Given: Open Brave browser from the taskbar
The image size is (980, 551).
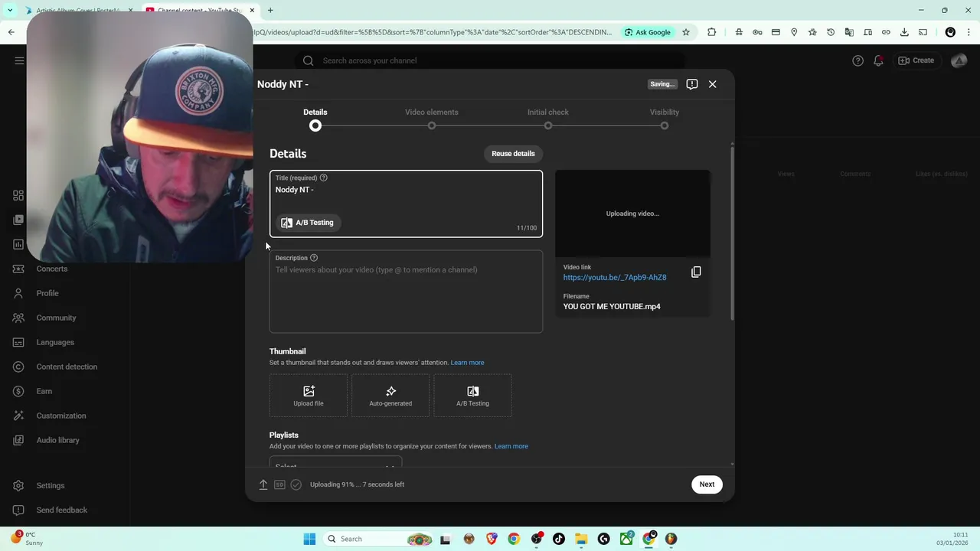Looking at the screenshot, I should pos(492,539).
